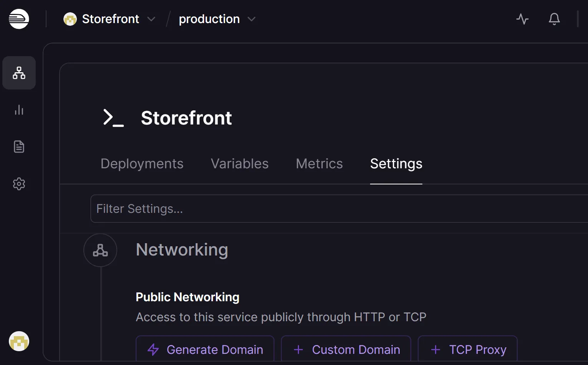
Task: Click the Storefront project name in breadcrumb
Action: pos(111,19)
